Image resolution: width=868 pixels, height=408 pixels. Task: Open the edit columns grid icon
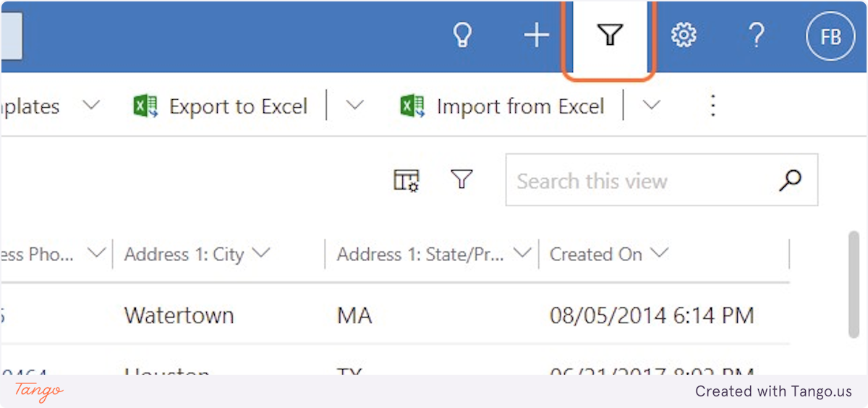(x=407, y=180)
